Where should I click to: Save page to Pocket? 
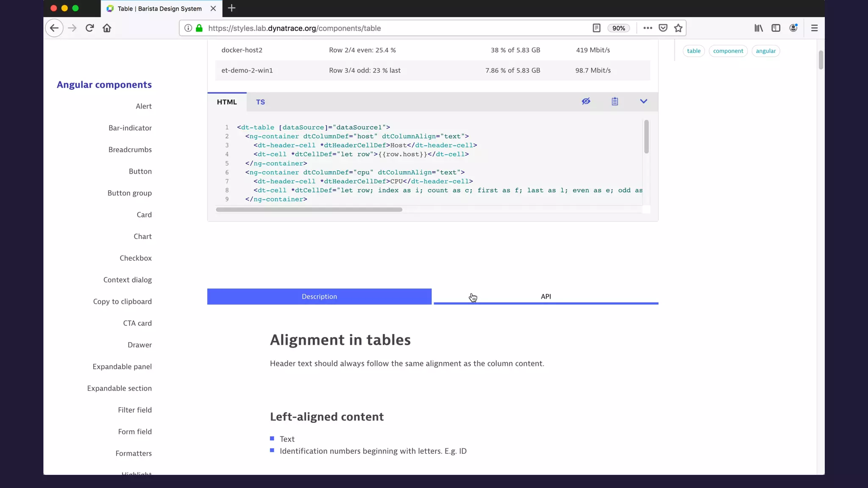tap(663, 28)
